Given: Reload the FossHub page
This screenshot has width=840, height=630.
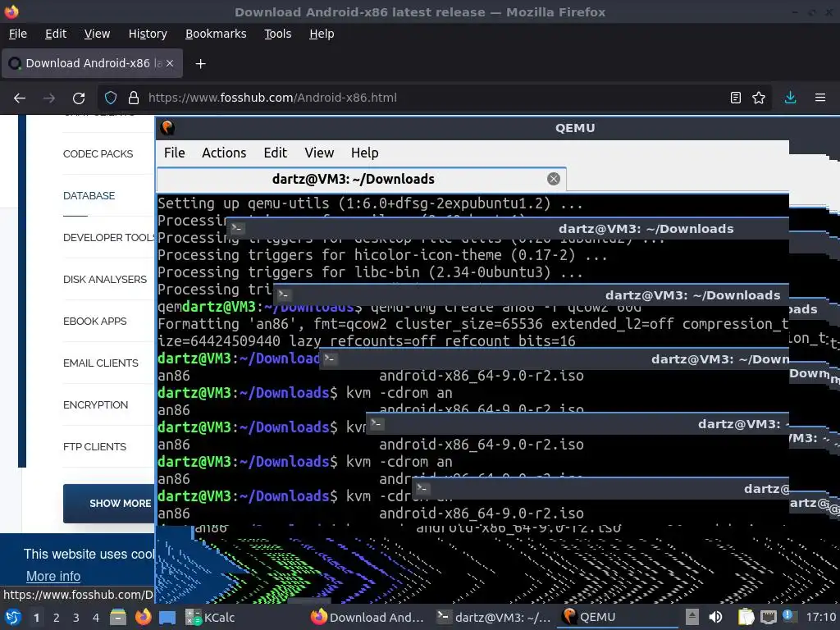Looking at the screenshot, I should pos(79,98).
